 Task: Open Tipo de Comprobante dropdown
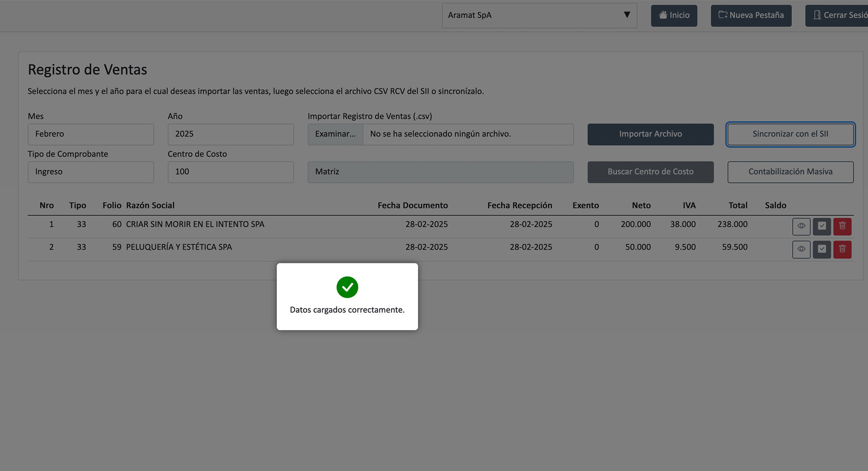(91, 172)
